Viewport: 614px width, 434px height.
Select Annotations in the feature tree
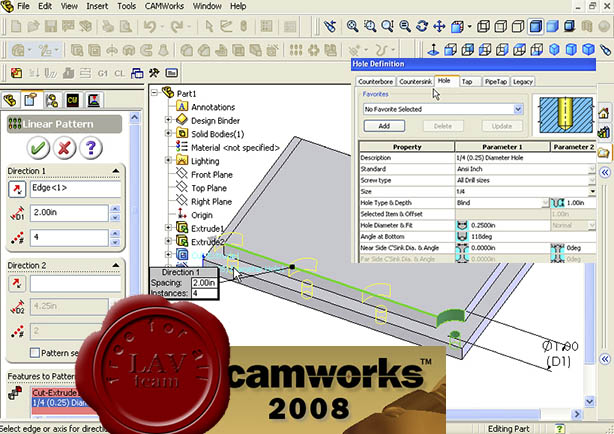pyautogui.click(x=213, y=107)
